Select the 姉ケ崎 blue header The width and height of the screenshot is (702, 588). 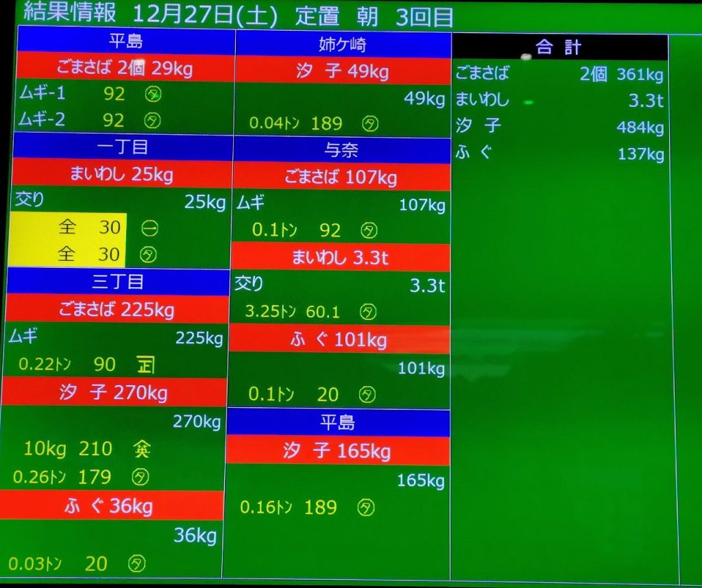(x=343, y=45)
